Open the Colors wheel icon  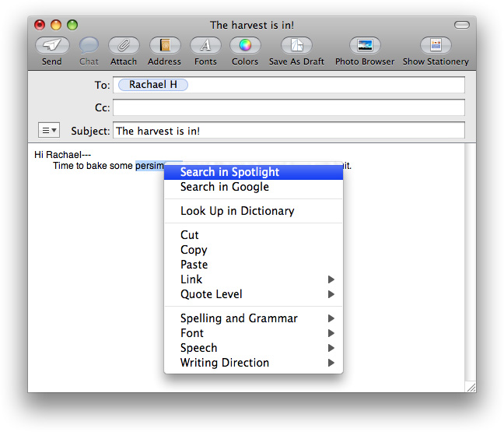(245, 45)
